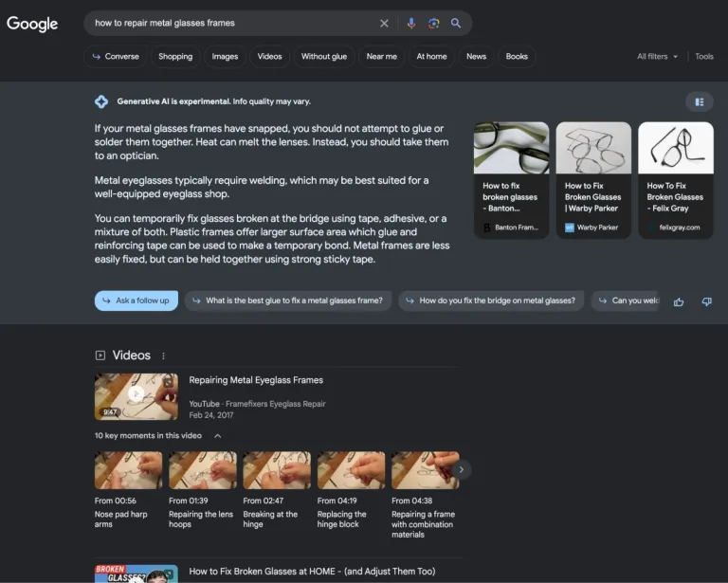This screenshot has width=728, height=583.
Task: Toggle the AI answer layout view icon
Action: click(700, 101)
